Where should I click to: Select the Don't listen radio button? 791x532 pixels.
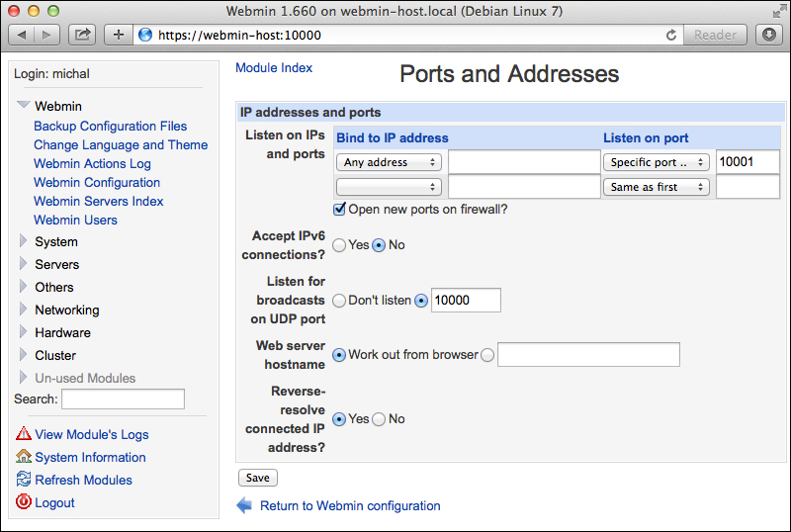point(339,301)
